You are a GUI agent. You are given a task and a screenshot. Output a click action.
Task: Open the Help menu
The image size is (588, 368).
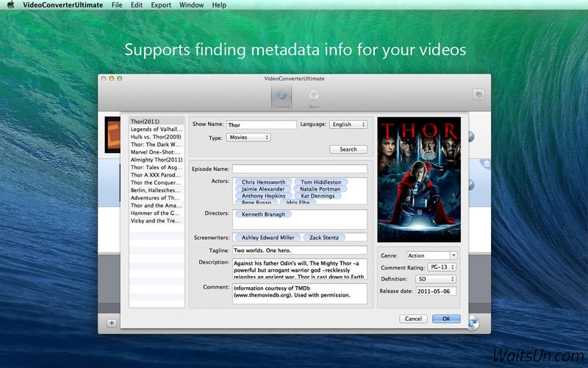[219, 5]
